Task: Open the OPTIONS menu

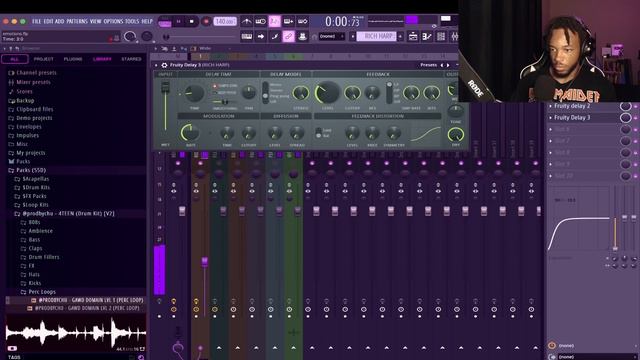Action: click(113, 21)
